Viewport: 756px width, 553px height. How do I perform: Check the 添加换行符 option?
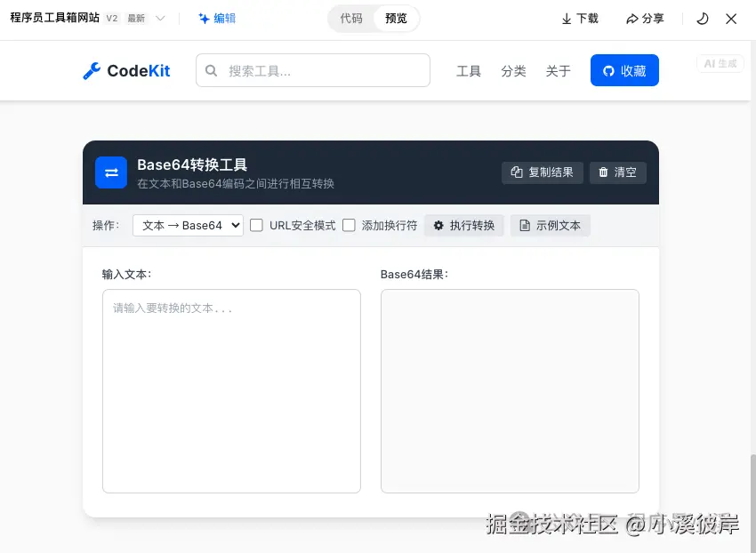tap(349, 225)
